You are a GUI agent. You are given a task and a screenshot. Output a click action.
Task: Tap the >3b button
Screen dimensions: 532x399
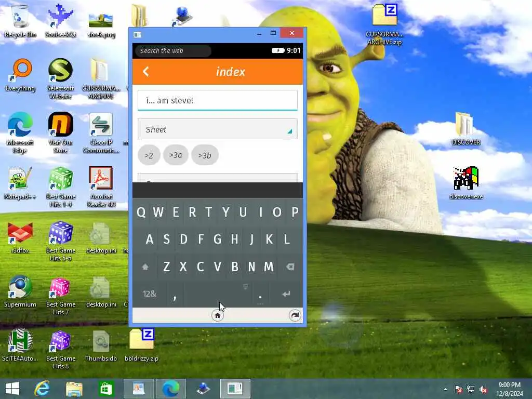point(205,155)
